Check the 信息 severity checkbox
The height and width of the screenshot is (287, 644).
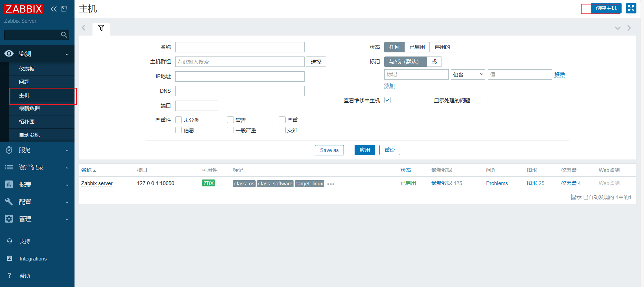point(179,130)
